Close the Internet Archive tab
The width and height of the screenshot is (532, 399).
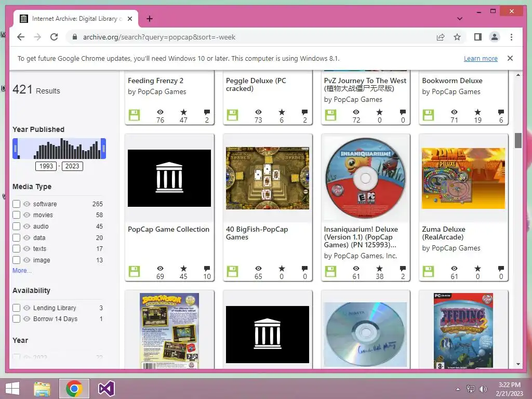coord(130,19)
